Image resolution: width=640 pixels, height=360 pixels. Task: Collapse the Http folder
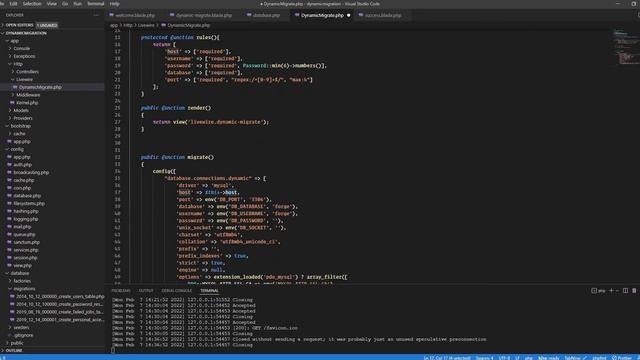(x=18, y=64)
